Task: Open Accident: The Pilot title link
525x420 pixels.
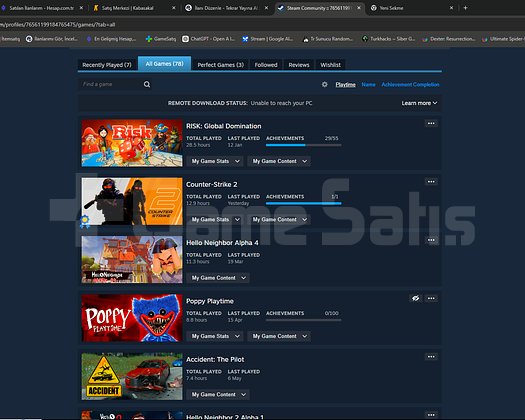Action: [x=215, y=359]
